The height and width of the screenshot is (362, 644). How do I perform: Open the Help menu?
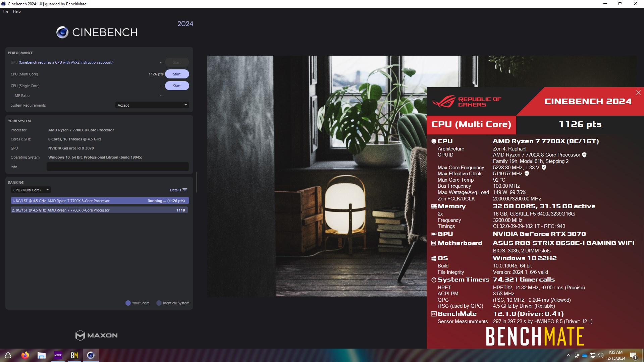[x=17, y=11]
